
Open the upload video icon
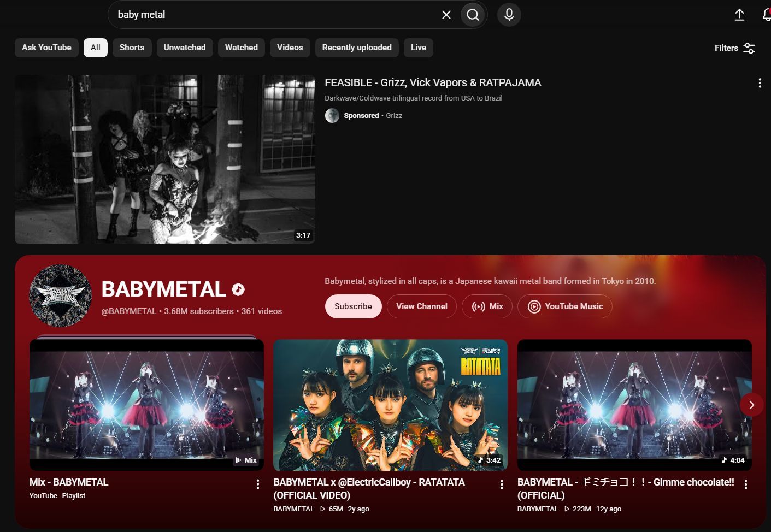point(739,15)
